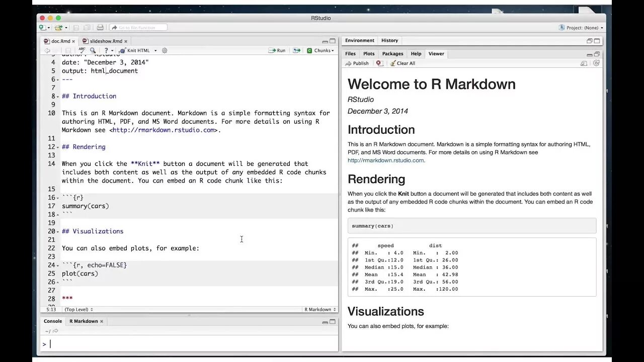Restore the Viewer pane size
The height and width of the screenshot is (362, 644).
(597, 54)
